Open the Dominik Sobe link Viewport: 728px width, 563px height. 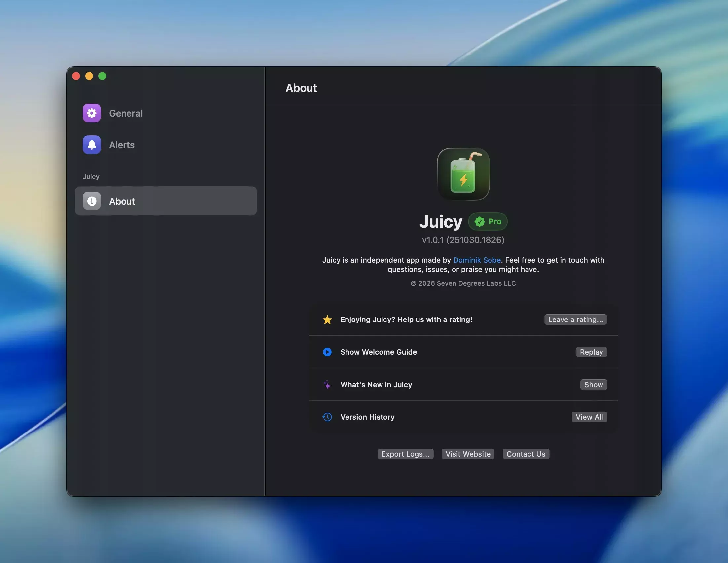(477, 260)
